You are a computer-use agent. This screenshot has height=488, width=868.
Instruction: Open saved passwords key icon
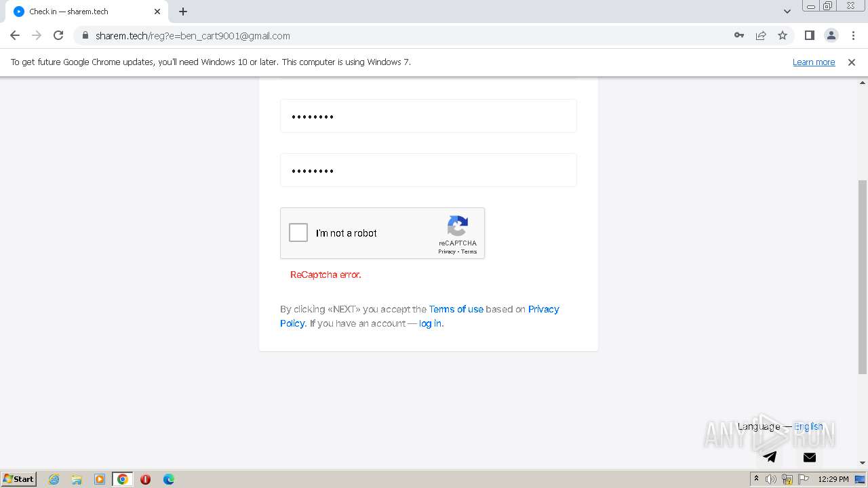pos(739,35)
